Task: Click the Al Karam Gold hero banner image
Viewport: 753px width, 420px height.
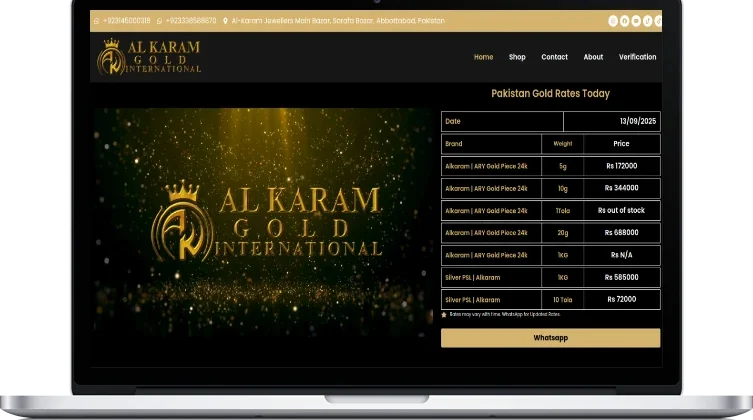Action: click(263, 221)
